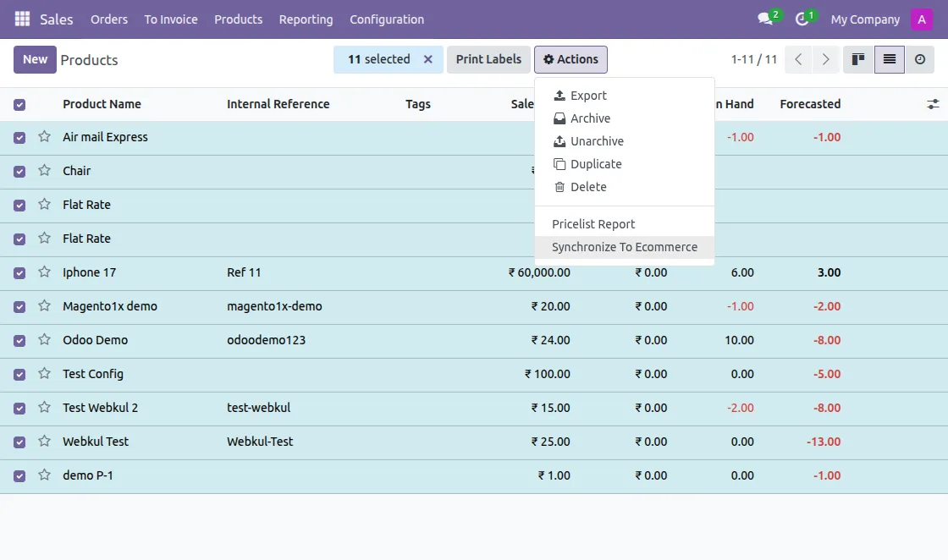
Task: Uncheck the Iphone 17 row checkbox
Action: (19, 273)
